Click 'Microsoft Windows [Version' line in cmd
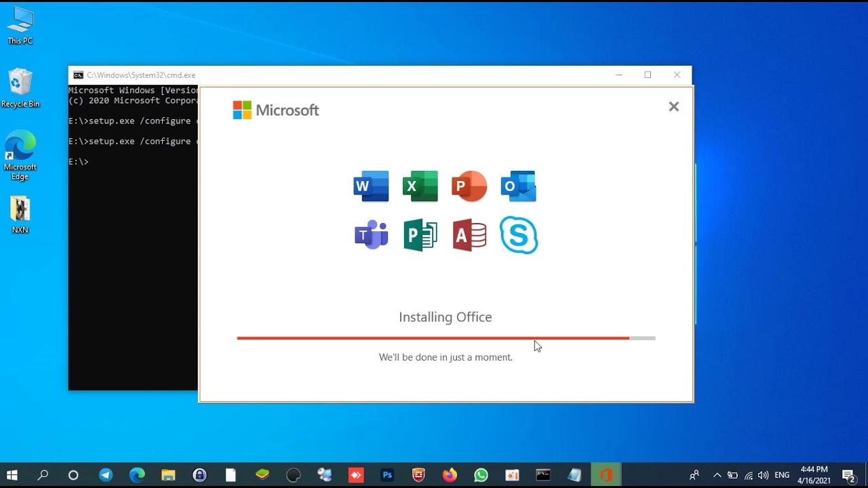This screenshot has height=488, width=868. click(133, 90)
